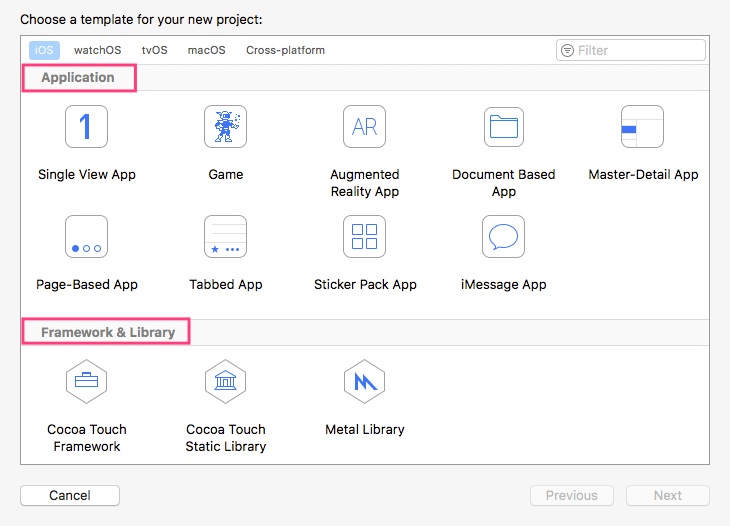Click the 'Tabbed App' label
Image resolution: width=730 pixels, height=526 pixels.
(x=226, y=284)
